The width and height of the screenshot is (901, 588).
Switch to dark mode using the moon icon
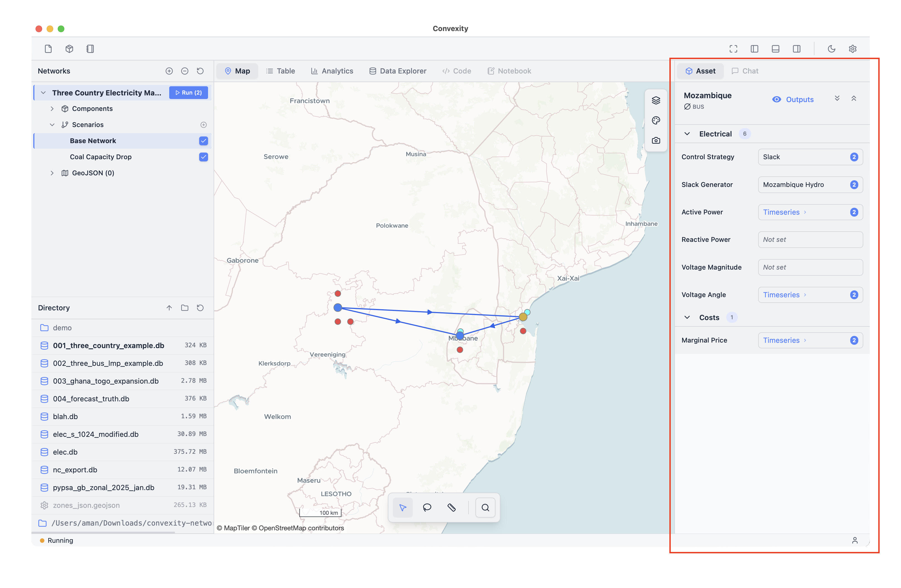coord(831,49)
